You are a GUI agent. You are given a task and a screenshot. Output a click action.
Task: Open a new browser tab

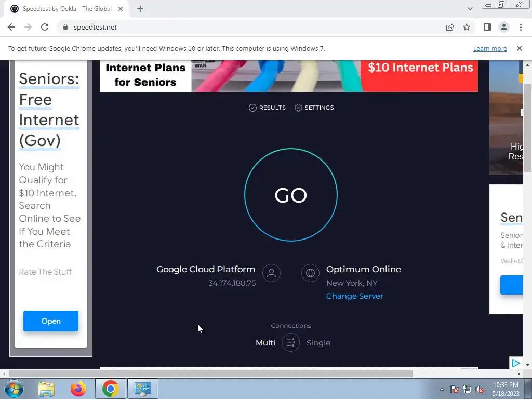pyautogui.click(x=140, y=9)
